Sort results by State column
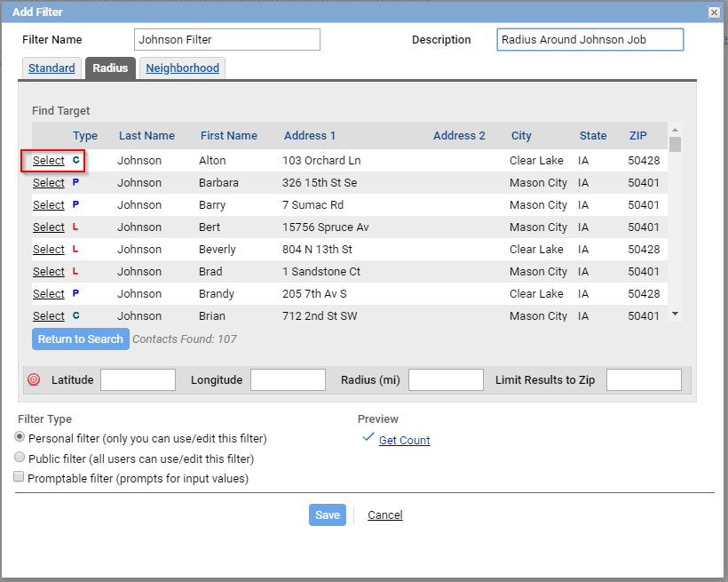This screenshot has width=728, height=582. coord(593,136)
